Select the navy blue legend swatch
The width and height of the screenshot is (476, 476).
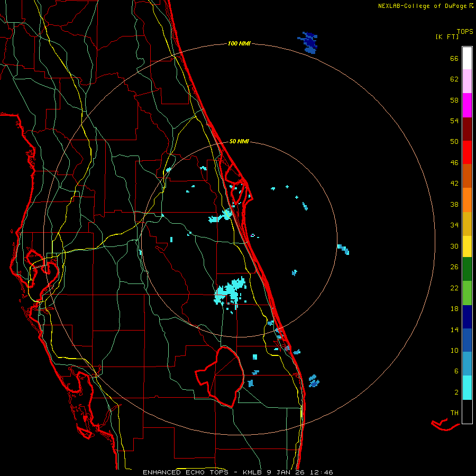click(467, 317)
